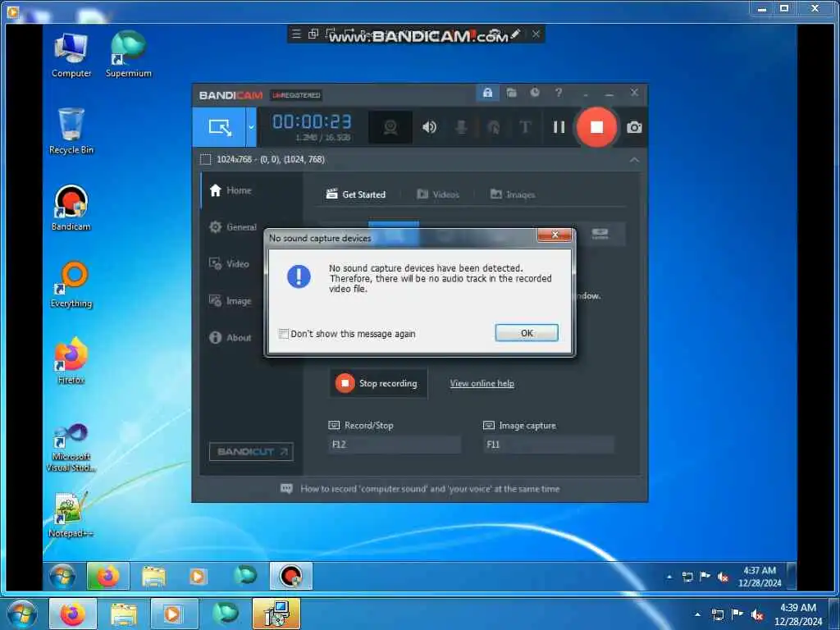Open the help question mark icon
Viewport: 840px width, 630px height.
pos(559,94)
